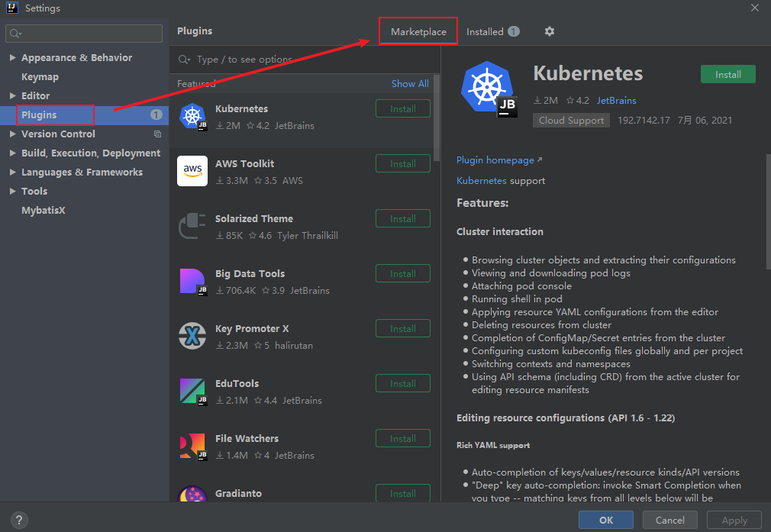The width and height of the screenshot is (771, 532).
Task: Select the Key Promoter X name
Action: tap(252, 328)
